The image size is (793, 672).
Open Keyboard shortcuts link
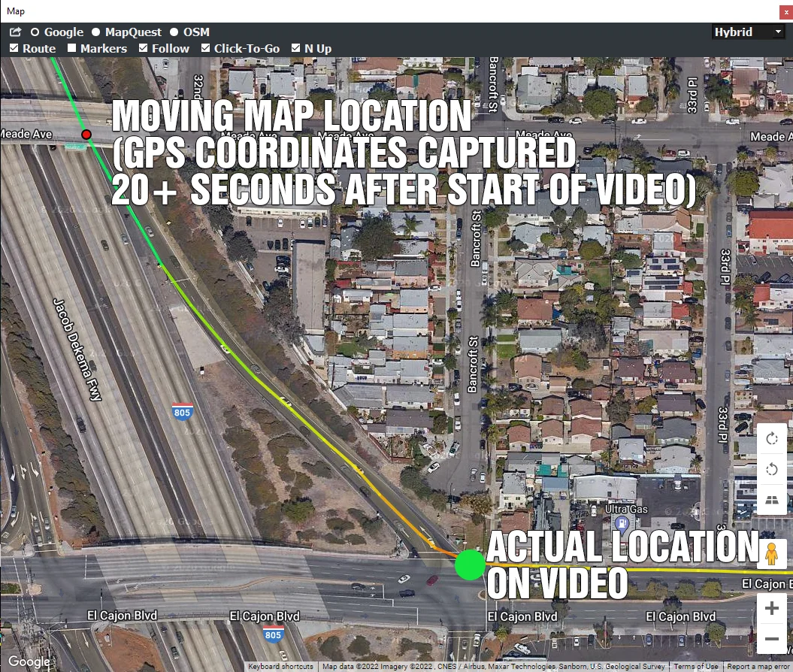[x=280, y=667]
